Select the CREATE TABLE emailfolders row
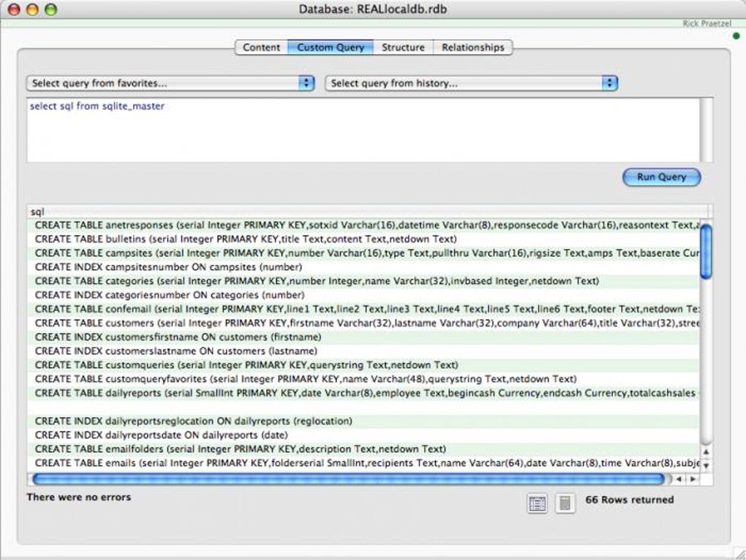Image resolution: width=746 pixels, height=560 pixels. [363, 449]
